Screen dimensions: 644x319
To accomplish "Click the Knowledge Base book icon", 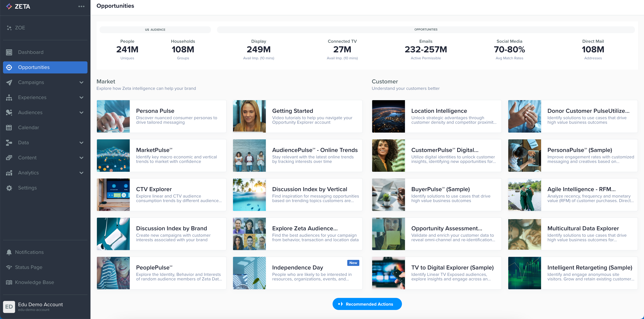I will (9, 282).
